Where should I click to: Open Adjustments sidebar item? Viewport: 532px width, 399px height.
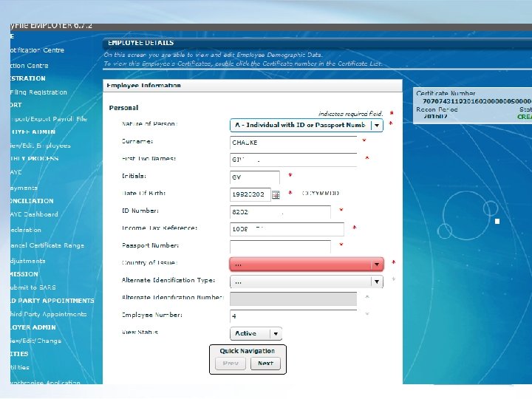27,261
